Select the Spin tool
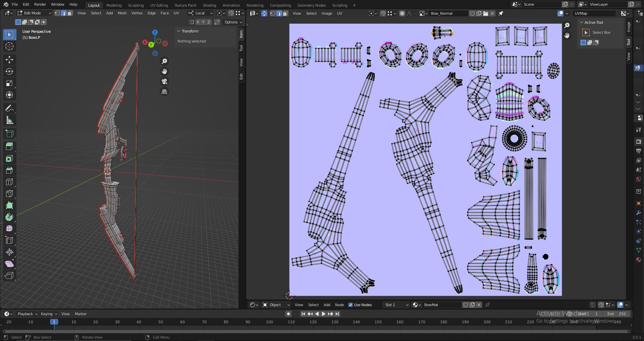 point(9,217)
